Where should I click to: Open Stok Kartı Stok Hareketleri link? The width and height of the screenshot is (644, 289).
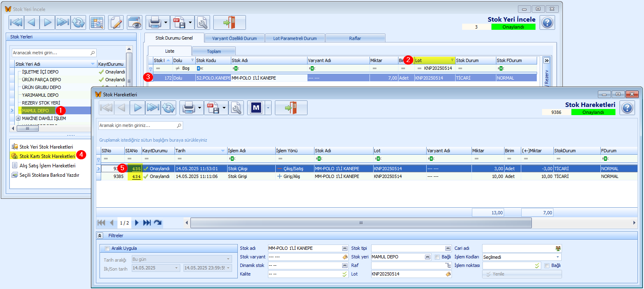47,156
